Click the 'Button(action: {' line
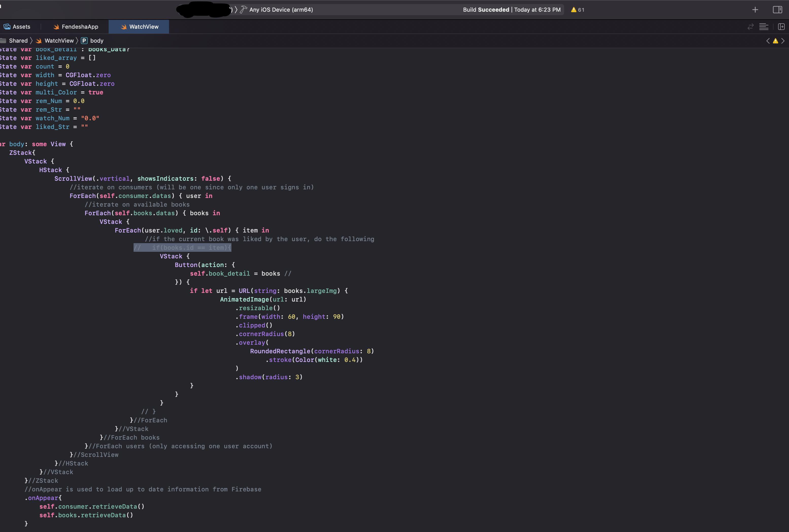This screenshot has width=789, height=532. [205, 265]
